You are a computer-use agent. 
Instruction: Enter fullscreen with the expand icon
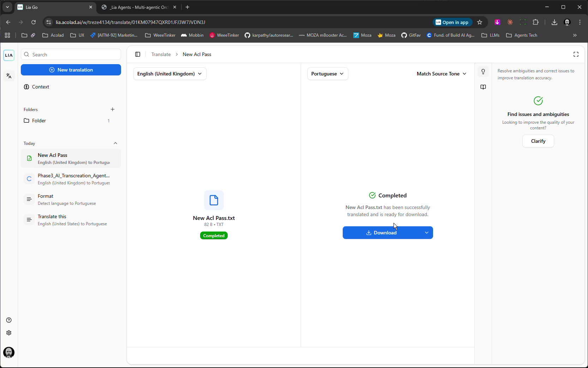(576, 54)
